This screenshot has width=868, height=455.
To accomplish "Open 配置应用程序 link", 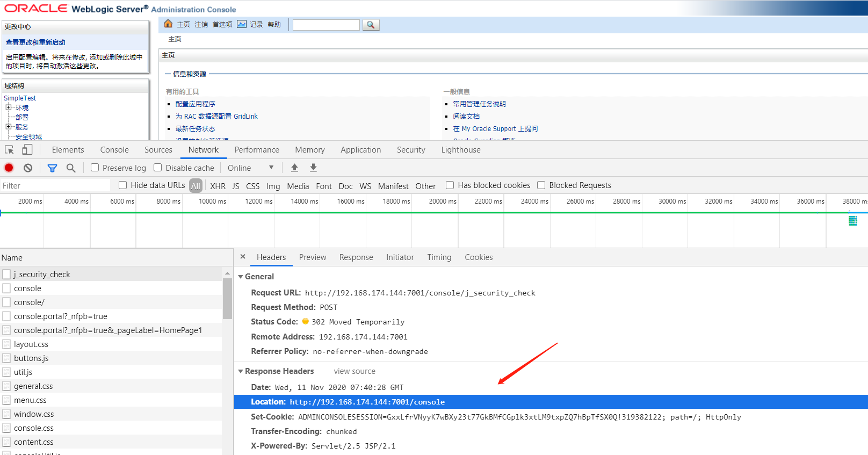I will tap(196, 104).
